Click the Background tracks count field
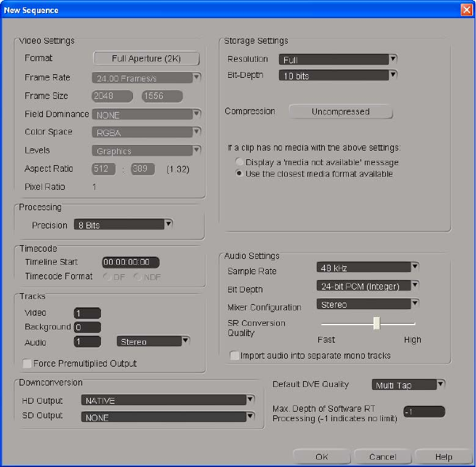This screenshot has width=476, height=467. 87,327
